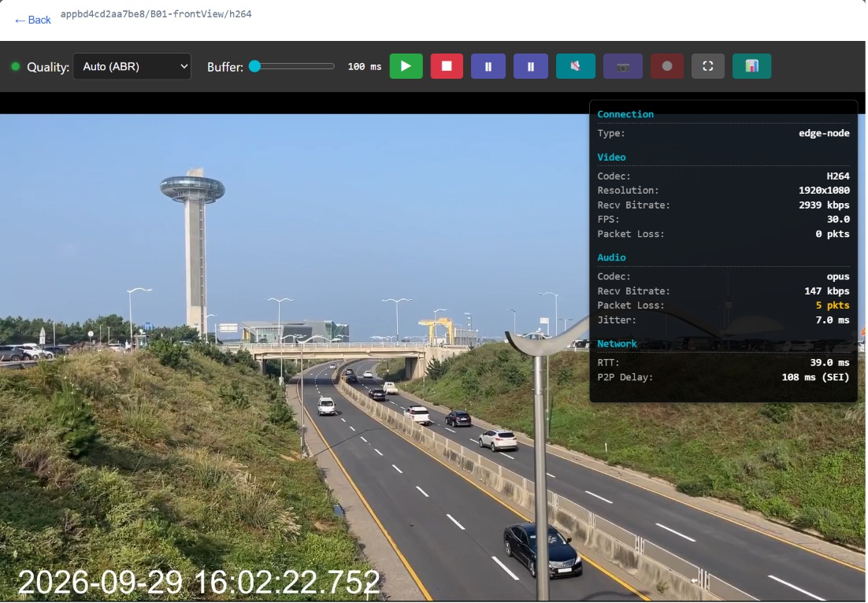Click the 5 pkts audio packet loss value

coord(833,305)
